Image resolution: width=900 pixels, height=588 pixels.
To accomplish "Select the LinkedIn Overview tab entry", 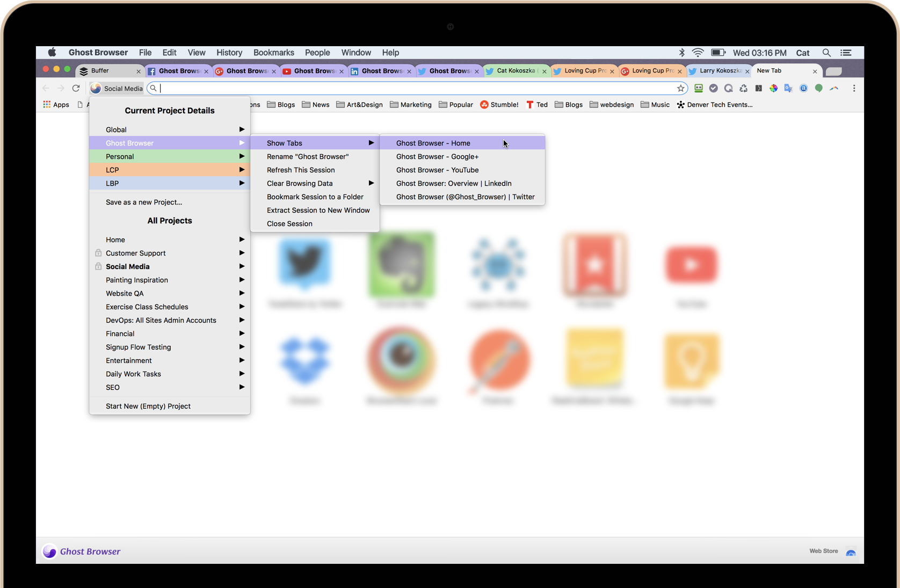I will (x=462, y=183).
